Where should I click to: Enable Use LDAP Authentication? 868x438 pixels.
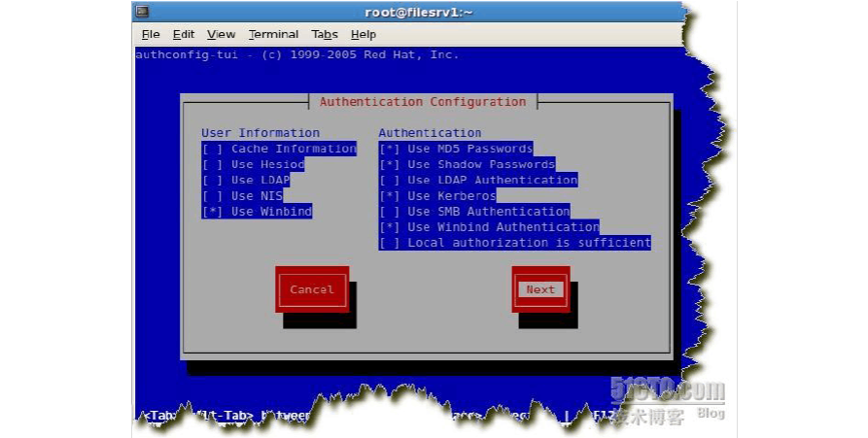tap(390, 180)
